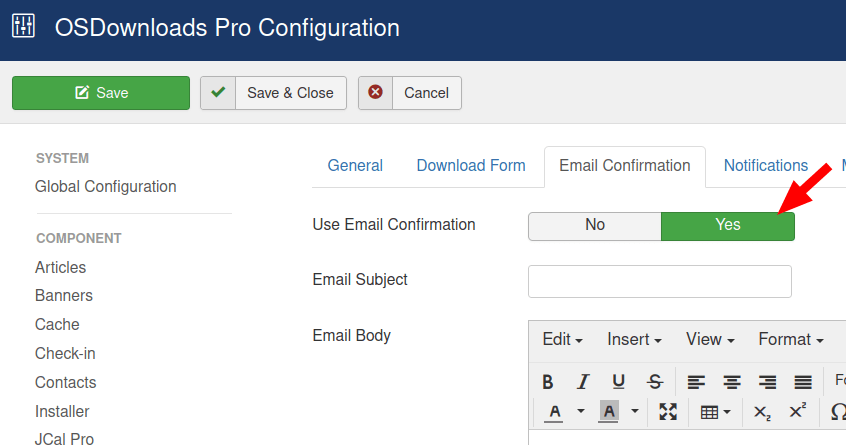The image size is (846, 445).
Task: Open Articles component settings
Action: tap(60, 268)
